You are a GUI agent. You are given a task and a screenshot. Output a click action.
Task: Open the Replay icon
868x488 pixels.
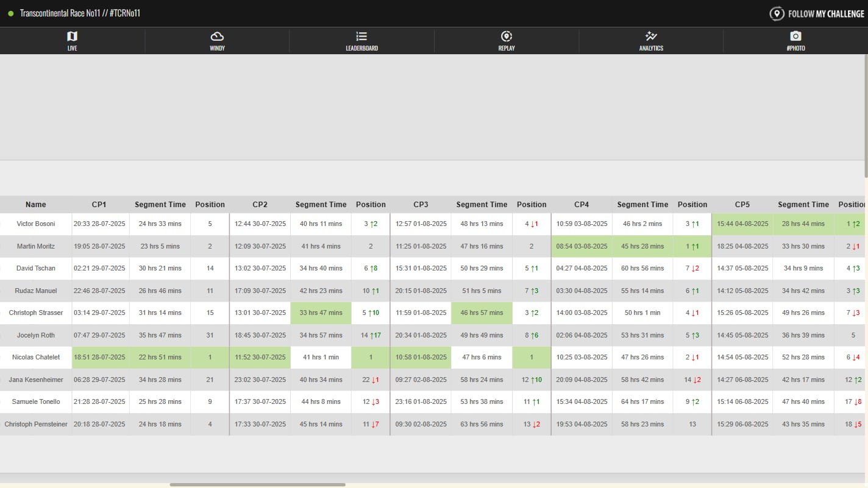point(507,37)
